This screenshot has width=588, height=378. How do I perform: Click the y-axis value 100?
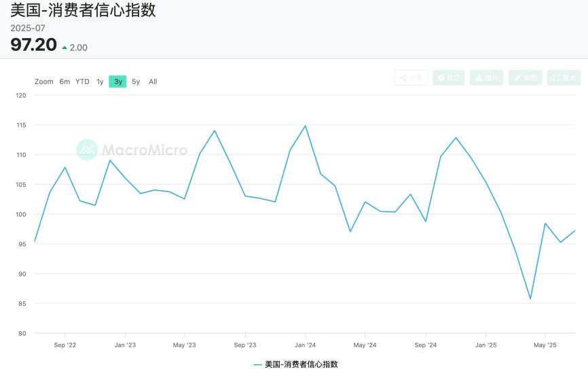[21, 214]
